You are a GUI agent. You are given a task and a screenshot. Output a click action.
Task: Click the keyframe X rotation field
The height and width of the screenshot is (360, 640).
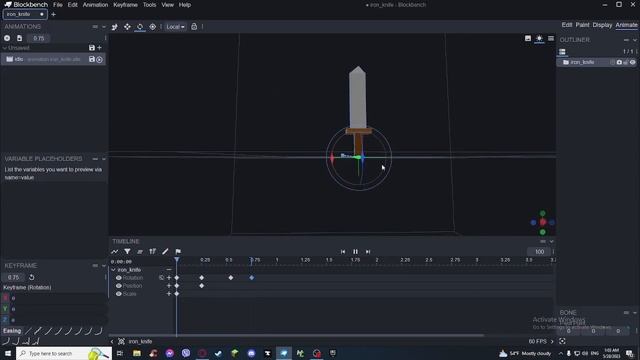(57, 298)
